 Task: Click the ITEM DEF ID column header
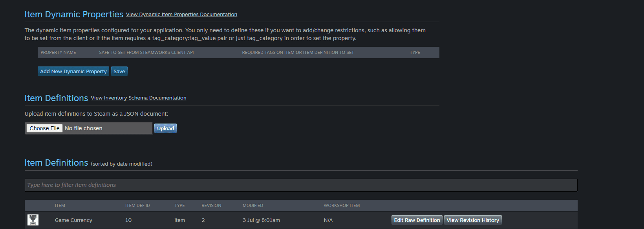137,205
